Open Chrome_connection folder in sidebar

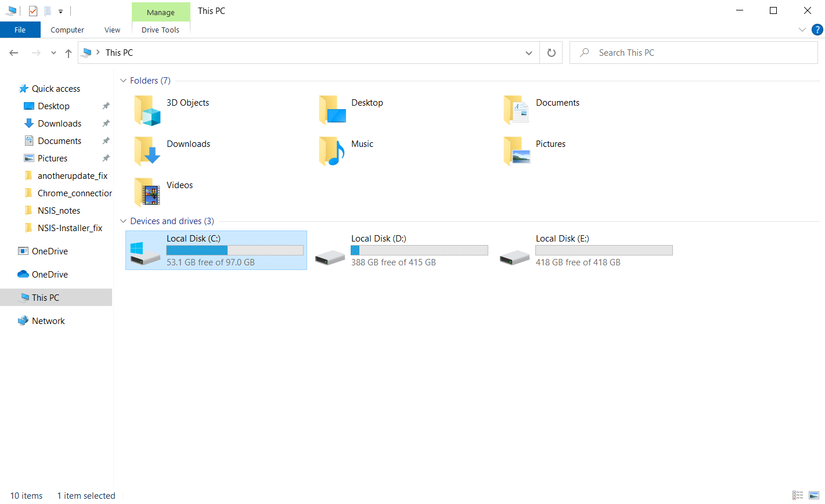pos(74,193)
